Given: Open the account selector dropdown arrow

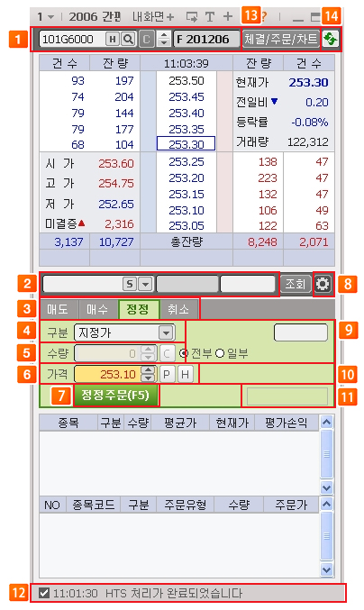Looking at the screenshot, I should point(145,284).
